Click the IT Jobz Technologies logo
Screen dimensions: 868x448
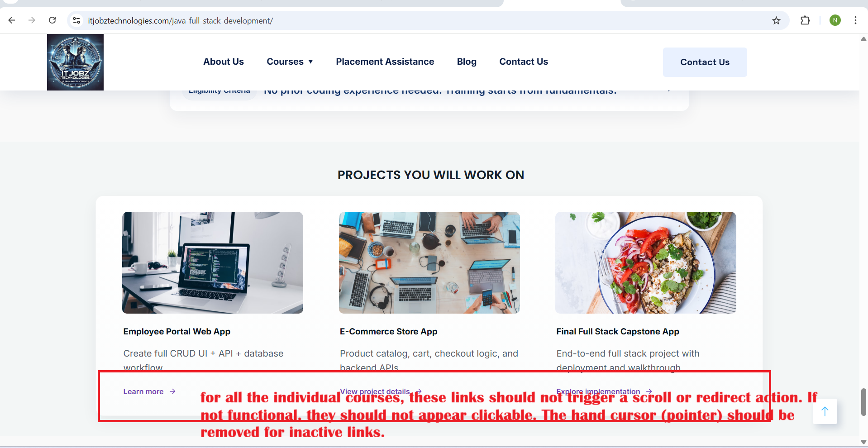[x=75, y=62]
